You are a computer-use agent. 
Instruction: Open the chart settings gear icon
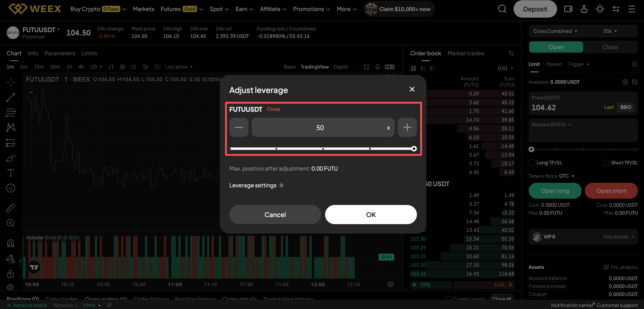click(x=122, y=67)
